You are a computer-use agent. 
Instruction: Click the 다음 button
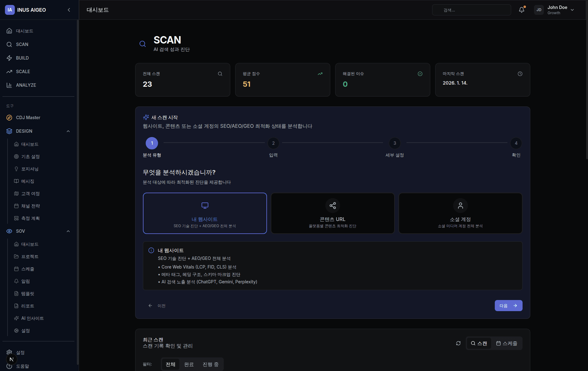(x=508, y=305)
